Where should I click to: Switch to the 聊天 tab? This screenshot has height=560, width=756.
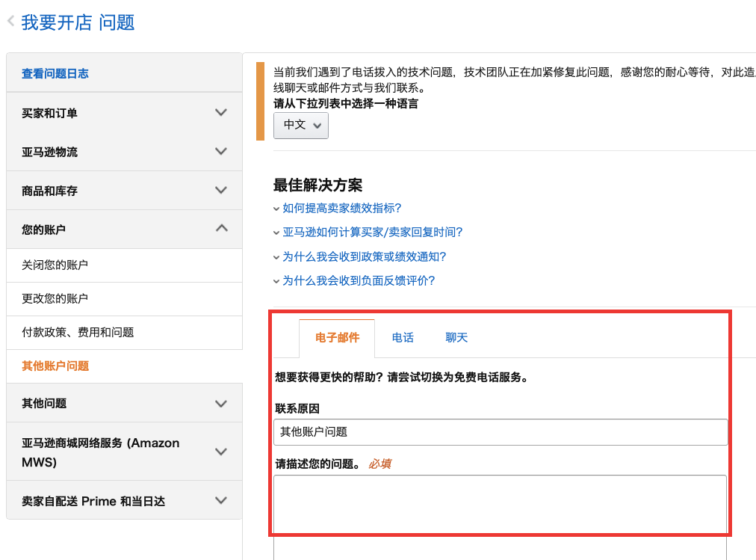pos(456,337)
